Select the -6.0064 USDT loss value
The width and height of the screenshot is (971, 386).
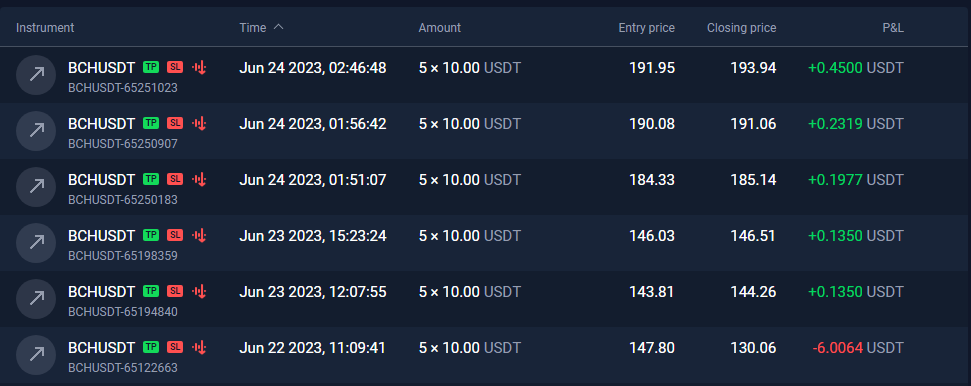[x=858, y=348]
